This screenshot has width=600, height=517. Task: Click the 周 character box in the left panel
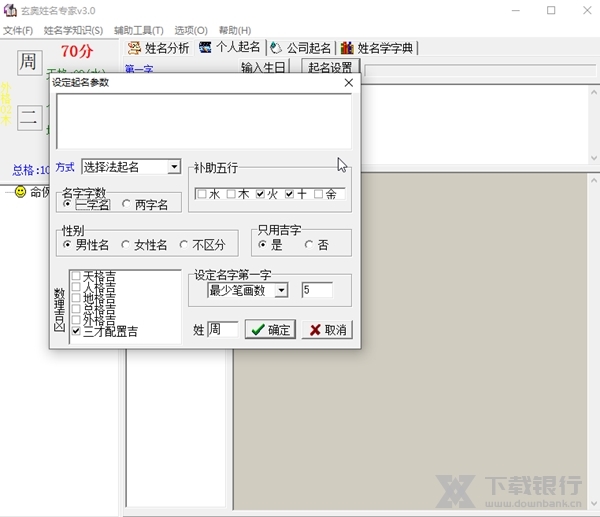tap(29, 62)
